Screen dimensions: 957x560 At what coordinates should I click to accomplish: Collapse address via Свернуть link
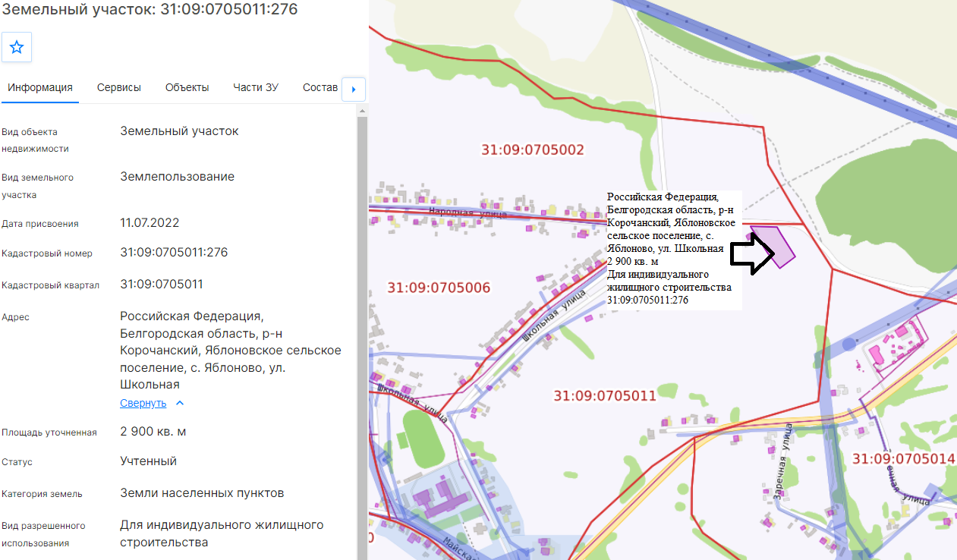(143, 403)
